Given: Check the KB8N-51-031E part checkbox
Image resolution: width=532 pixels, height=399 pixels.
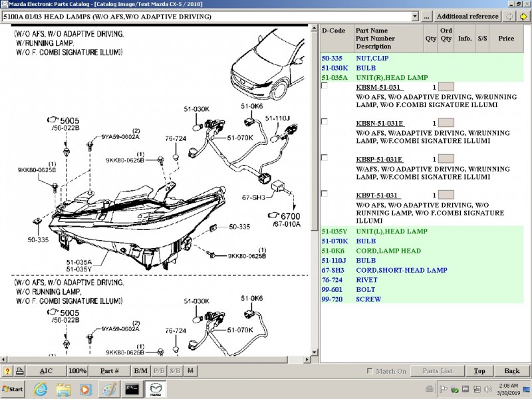Looking at the screenshot, I should click(x=325, y=122).
